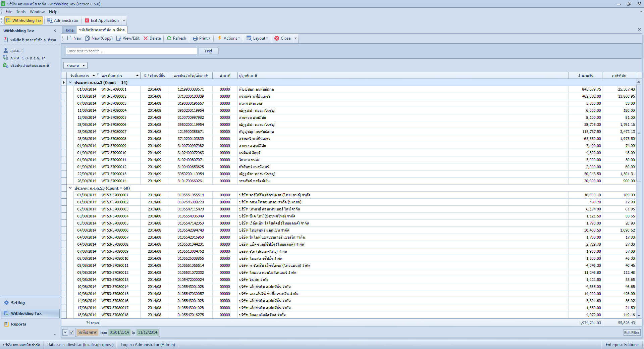
Task: Create a New record
Action: pos(74,38)
